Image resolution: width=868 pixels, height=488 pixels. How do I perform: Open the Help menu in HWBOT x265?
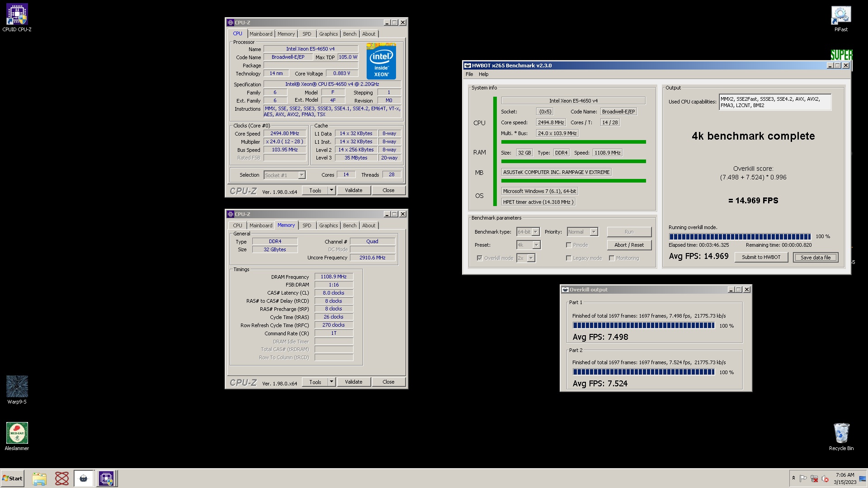point(483,75)
